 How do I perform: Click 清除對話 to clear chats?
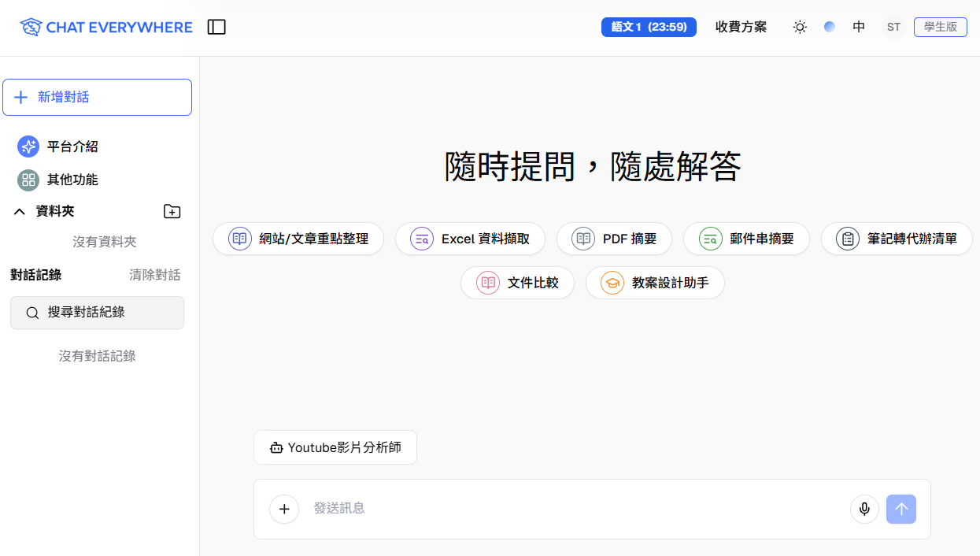click(155, 275)
